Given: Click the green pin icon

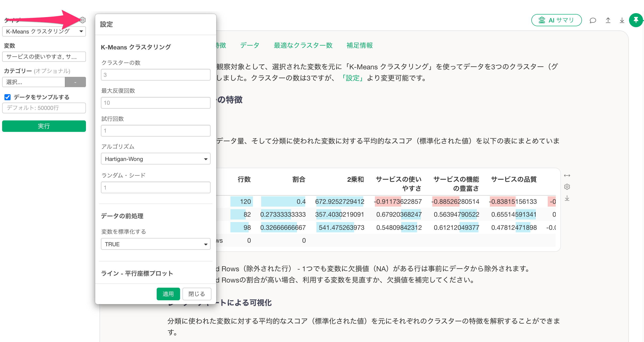Looking at the screenshot, I should (x=636, y=20).
